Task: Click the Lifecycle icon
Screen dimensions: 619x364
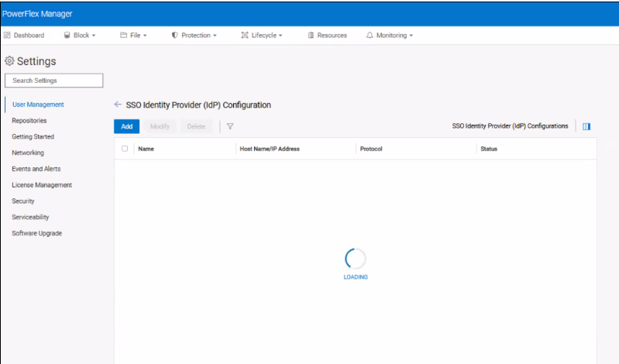Action: (245, 35)
